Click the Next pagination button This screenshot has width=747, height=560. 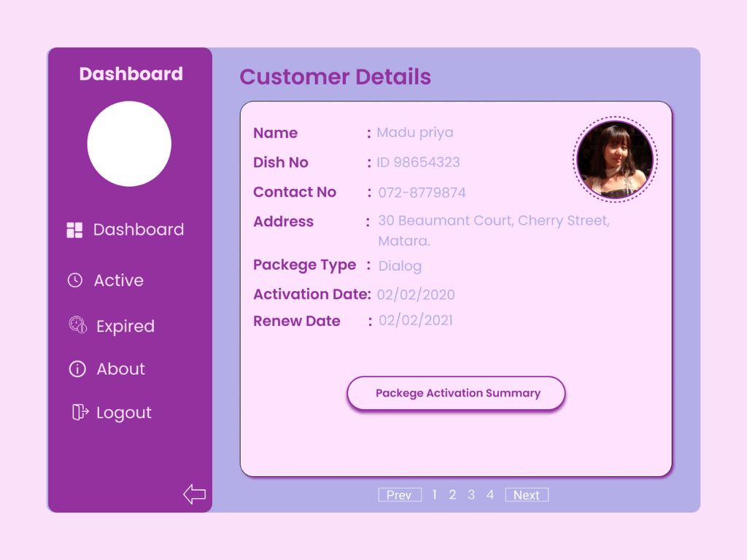point(527,495)
